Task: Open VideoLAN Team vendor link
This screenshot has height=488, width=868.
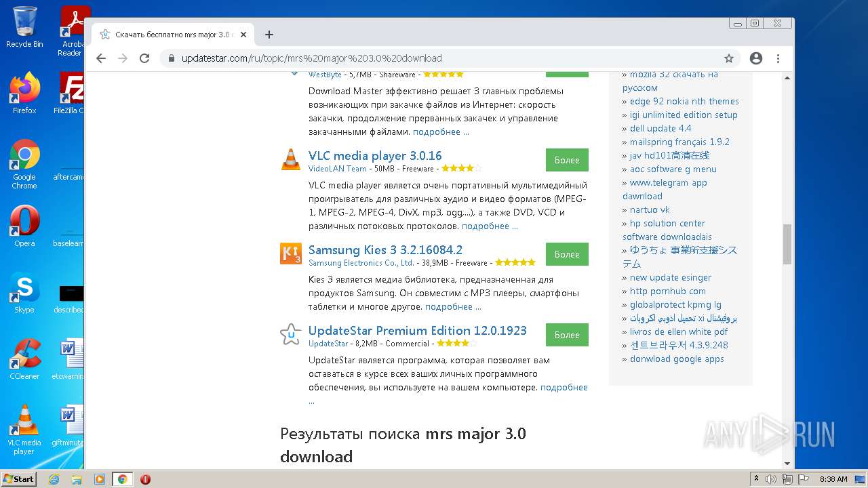Action: pos(338,168)
